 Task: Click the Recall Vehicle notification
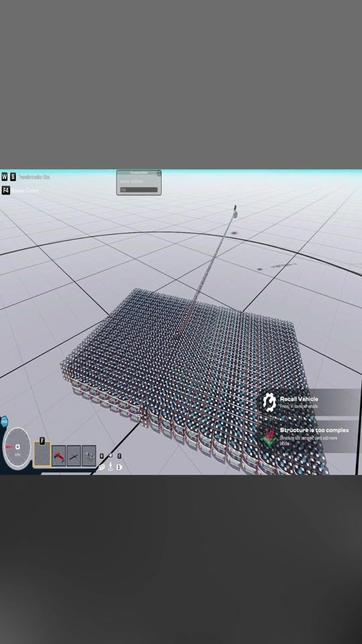coord(310,402)
